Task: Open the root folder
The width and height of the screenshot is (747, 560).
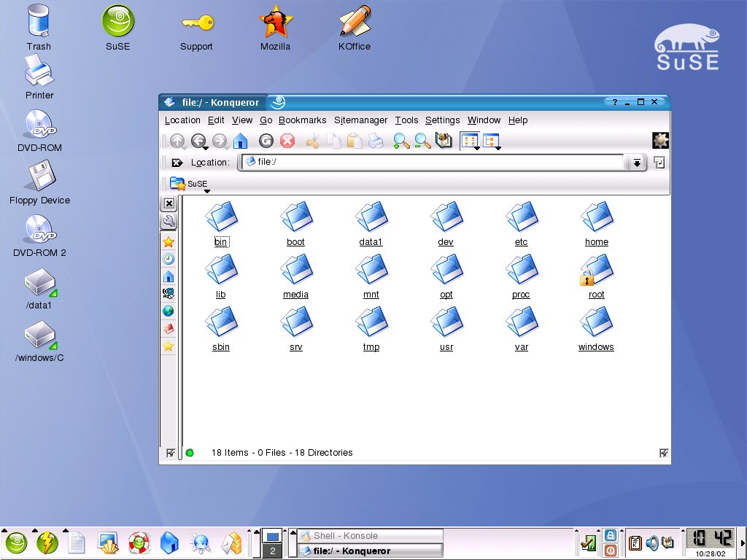Action: [596, 274]
